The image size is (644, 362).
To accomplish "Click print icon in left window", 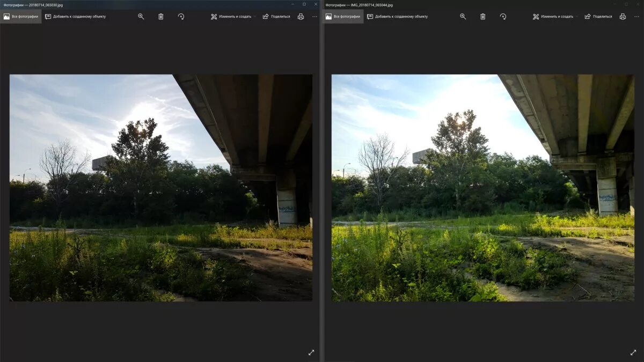I will [x=301, y=17].
